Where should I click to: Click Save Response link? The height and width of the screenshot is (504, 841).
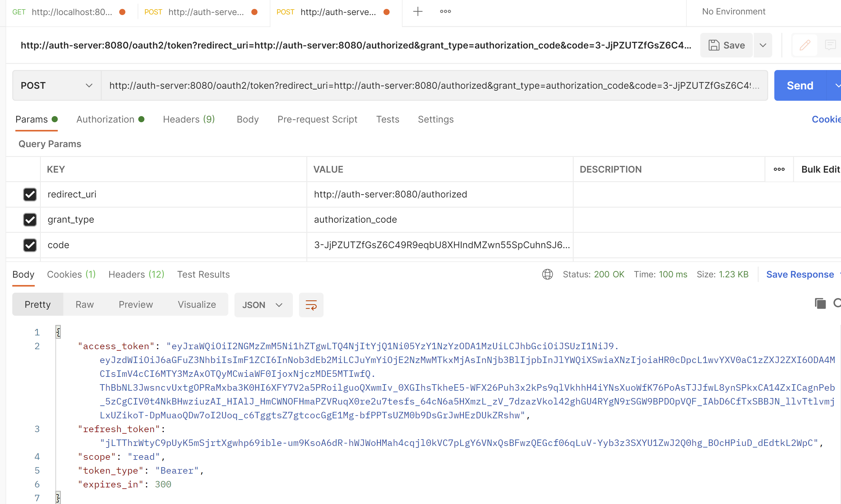click(800, 274)
